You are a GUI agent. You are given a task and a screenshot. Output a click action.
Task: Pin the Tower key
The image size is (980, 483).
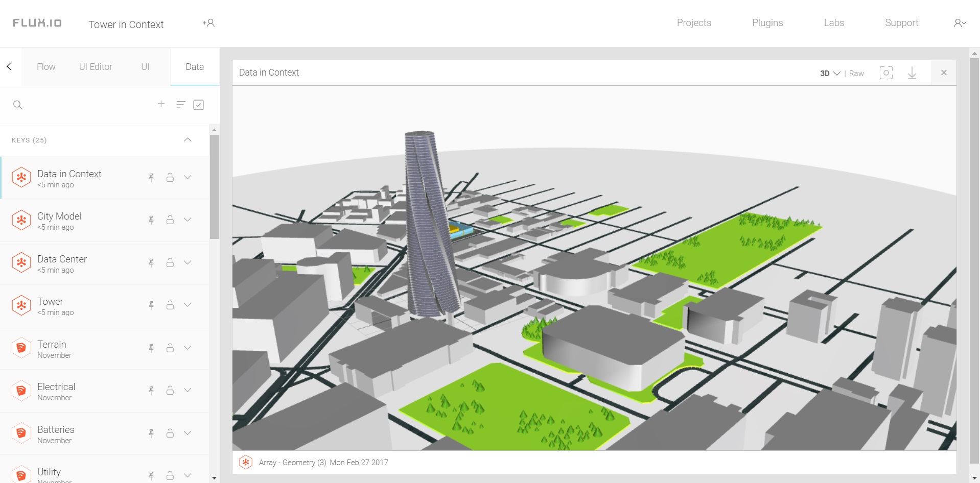coord(151,305)
